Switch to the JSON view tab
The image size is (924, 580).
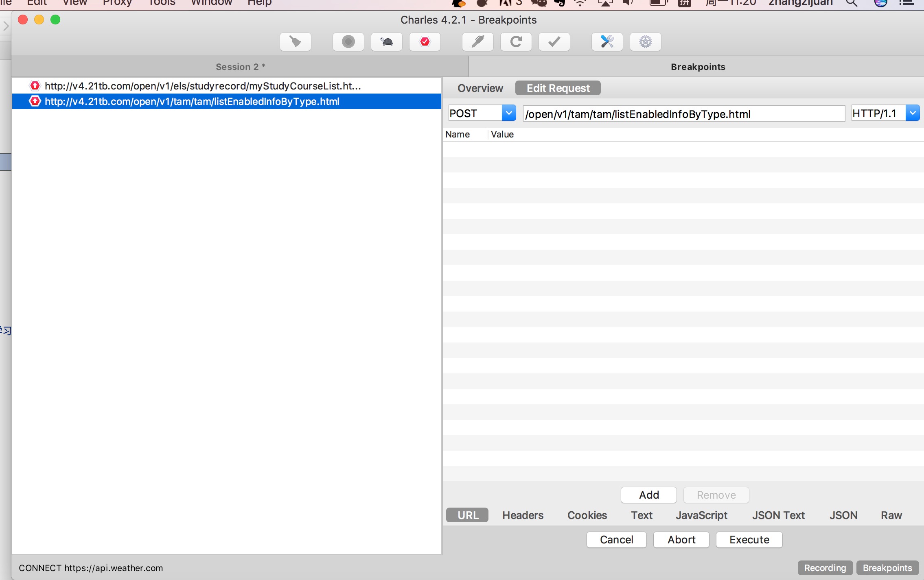(x=843, y=515)
